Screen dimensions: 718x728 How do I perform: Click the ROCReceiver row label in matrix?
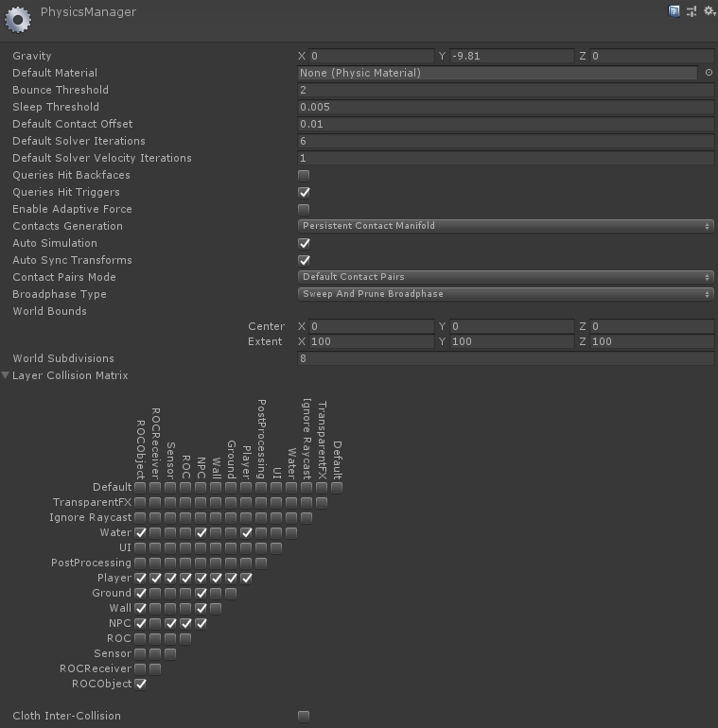96,668
